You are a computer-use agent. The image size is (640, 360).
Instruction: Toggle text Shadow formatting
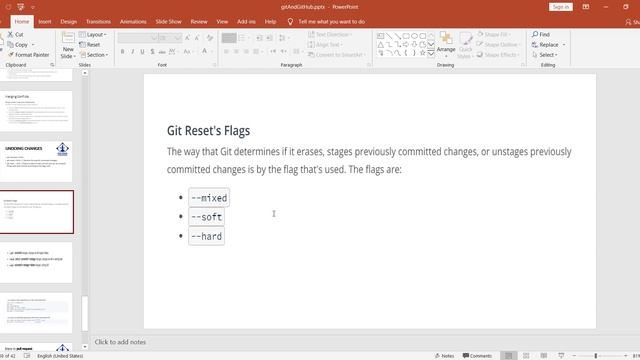[x=152, y=51]
